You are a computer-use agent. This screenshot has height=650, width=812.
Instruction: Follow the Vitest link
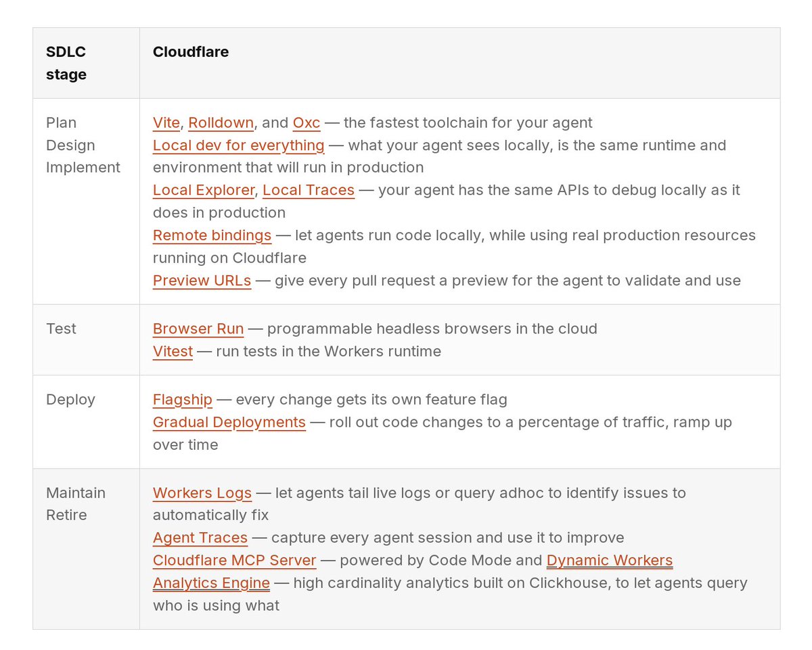pyautogui.click(x=173, y=351)
